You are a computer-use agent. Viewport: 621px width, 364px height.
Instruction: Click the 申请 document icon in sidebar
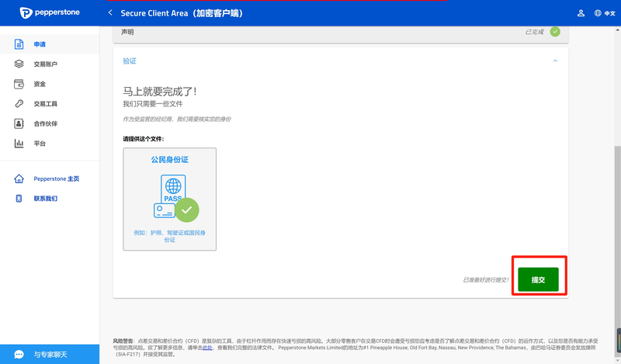coord(19,44)
